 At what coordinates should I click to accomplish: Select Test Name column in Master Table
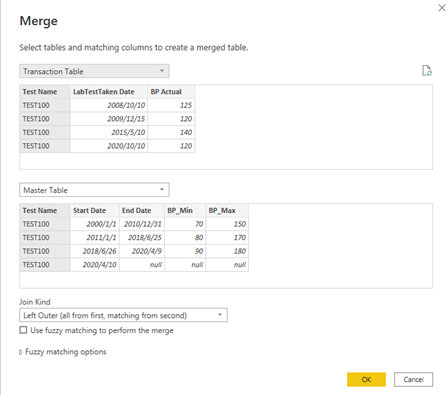coord(45,210)
